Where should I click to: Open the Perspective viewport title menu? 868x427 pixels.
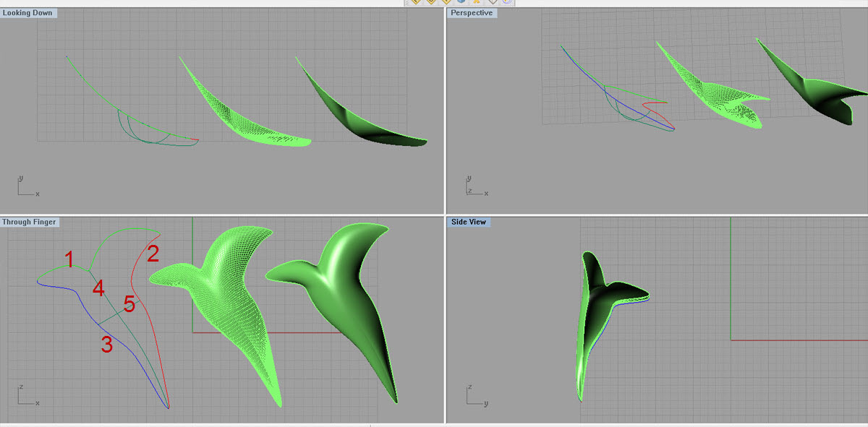[x=472, y=13]
